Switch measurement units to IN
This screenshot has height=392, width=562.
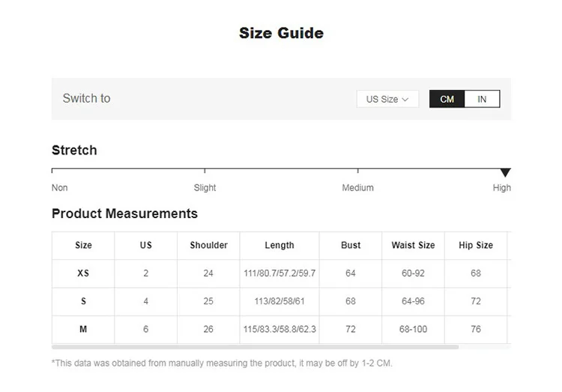pos(482,99)
